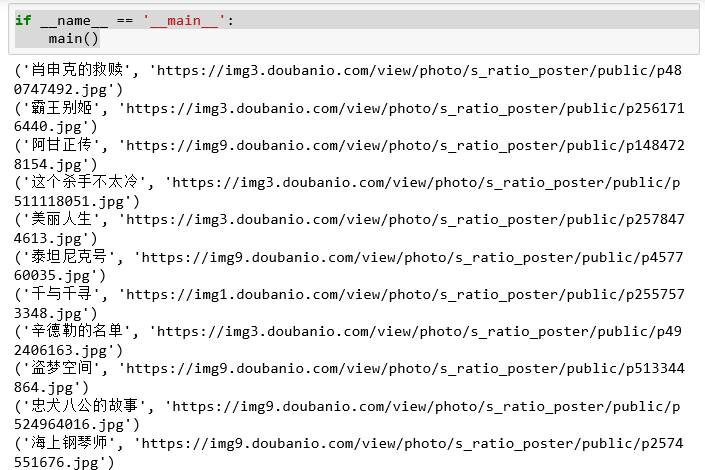705x470 pixels.
Task: Click the filename ending 524964016.jpg
Action: point(69,425)
